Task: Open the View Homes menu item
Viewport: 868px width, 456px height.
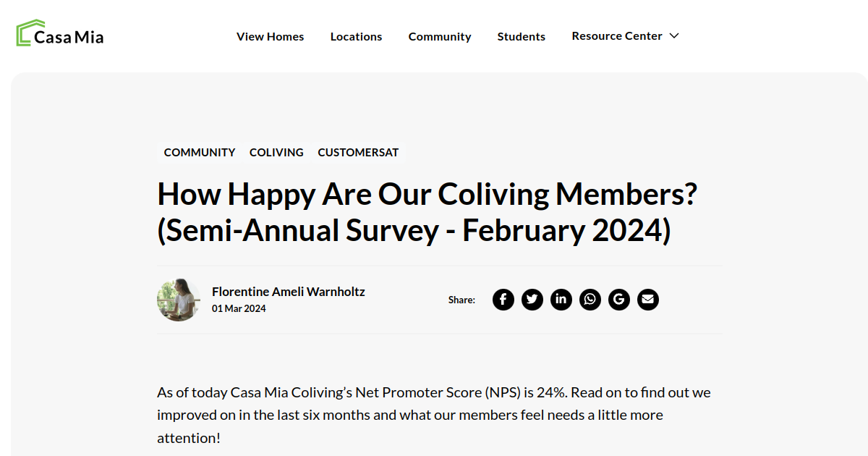Action: click(x=270, y=36)
